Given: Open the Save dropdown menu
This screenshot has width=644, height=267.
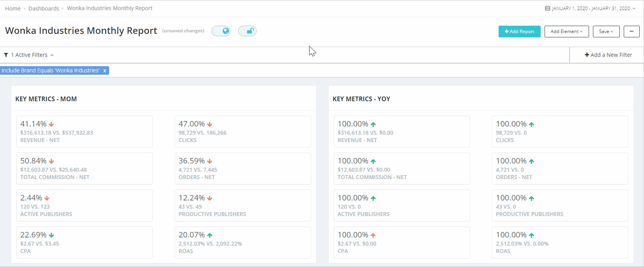Looking at the screenshot, I should coord(606,32).
